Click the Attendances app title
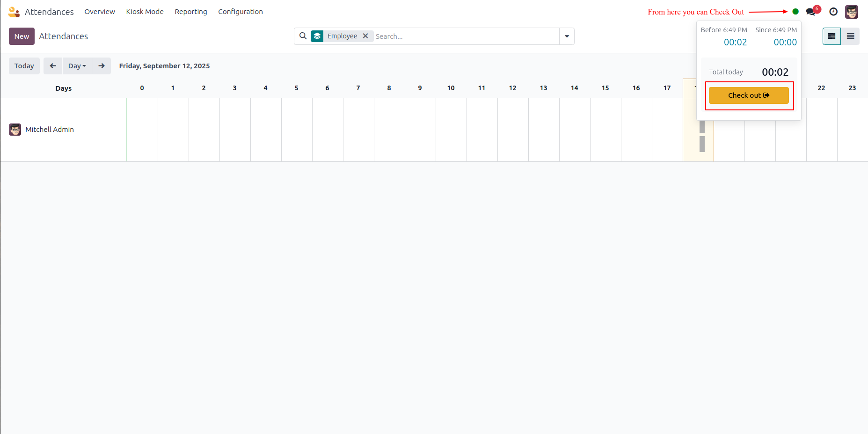 point(49,12)
